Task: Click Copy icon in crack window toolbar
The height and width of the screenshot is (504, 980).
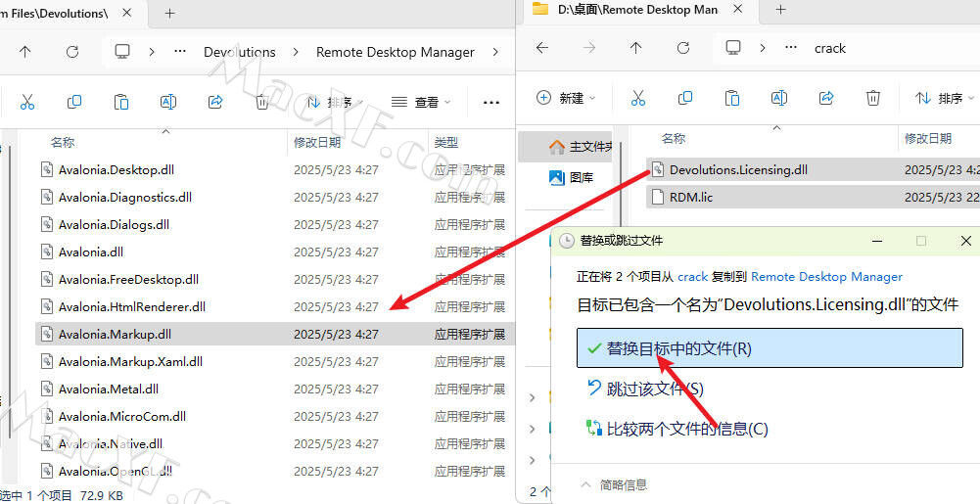Action: coord(685,98)
